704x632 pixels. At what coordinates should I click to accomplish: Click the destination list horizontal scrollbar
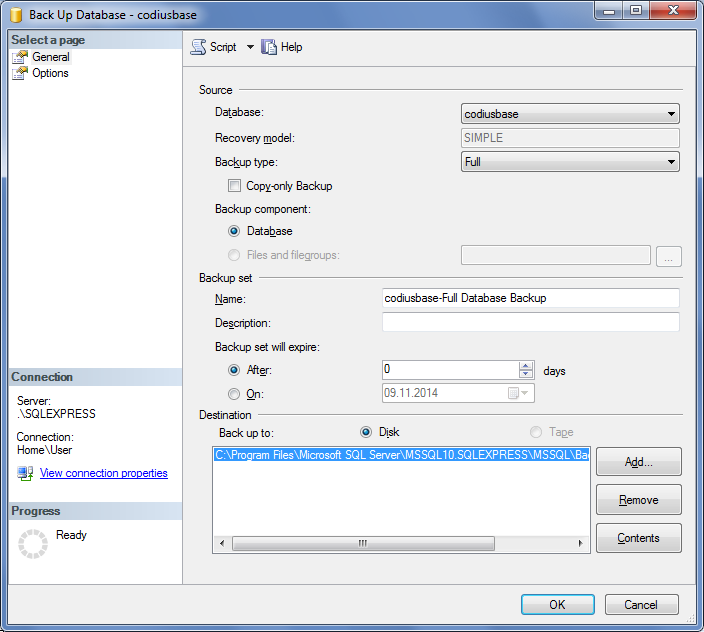pyautogui.click(x=400, y=544)
